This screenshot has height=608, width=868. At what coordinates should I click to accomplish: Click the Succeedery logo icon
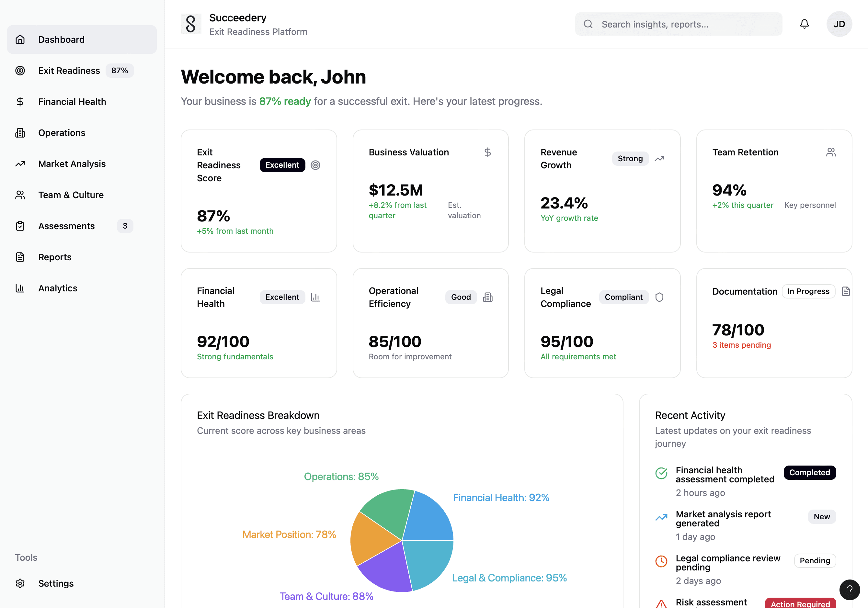click(x=191, y=24)
